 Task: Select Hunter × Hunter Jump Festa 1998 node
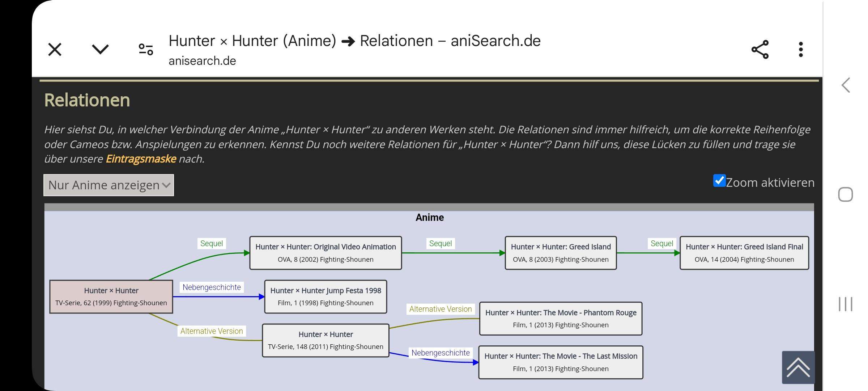click(325, 297)
